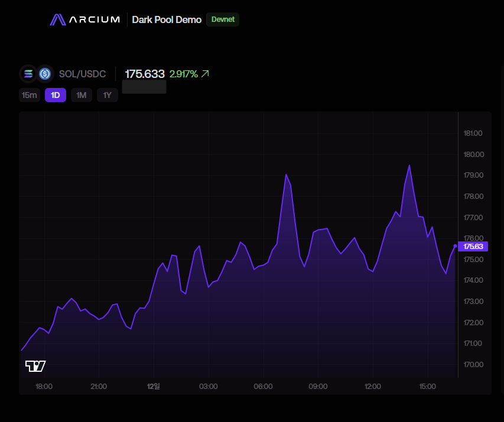Select the 15m timeframe
Image resolution: width=504 pixels, height=422 pixels.
[30, 95]
